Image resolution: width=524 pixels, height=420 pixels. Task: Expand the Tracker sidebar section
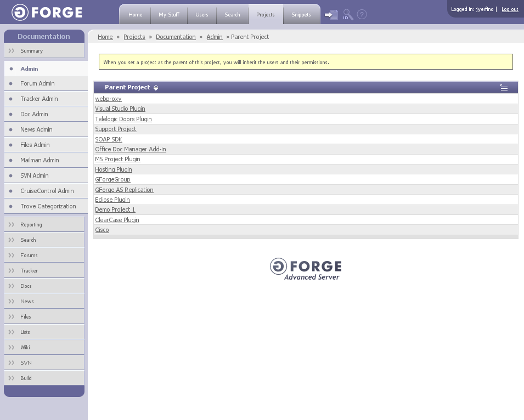(44, 271)
